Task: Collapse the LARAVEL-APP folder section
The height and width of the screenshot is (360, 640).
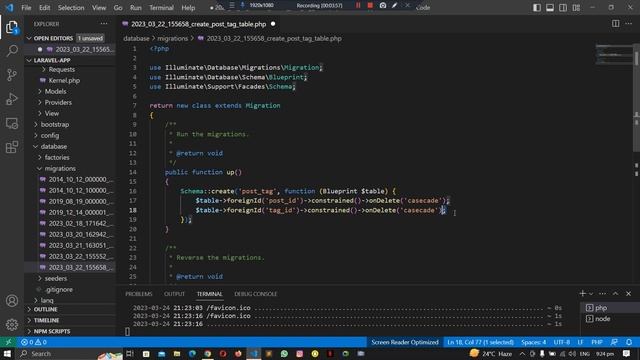Action: point(70,60)
